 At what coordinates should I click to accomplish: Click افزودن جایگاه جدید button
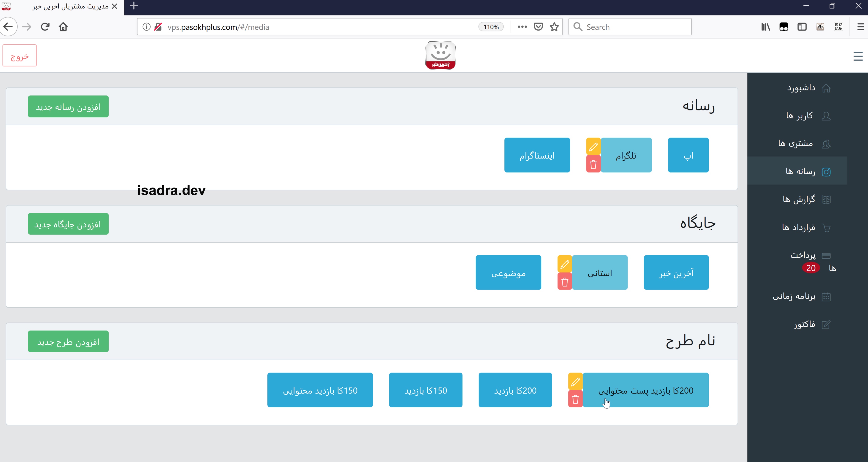68,224
